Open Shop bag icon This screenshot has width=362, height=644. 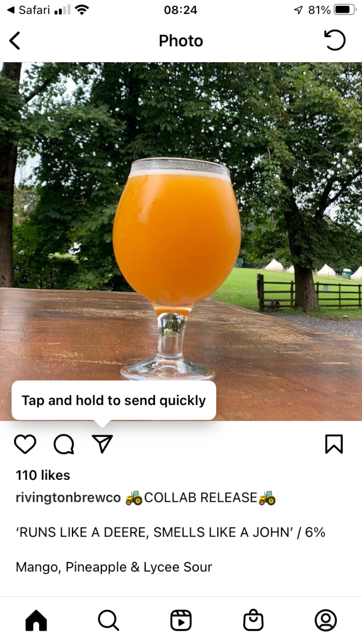(253, 620)
